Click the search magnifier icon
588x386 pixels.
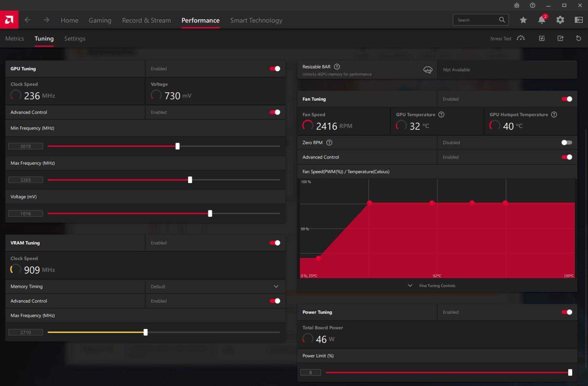click(x=502, y=20)
